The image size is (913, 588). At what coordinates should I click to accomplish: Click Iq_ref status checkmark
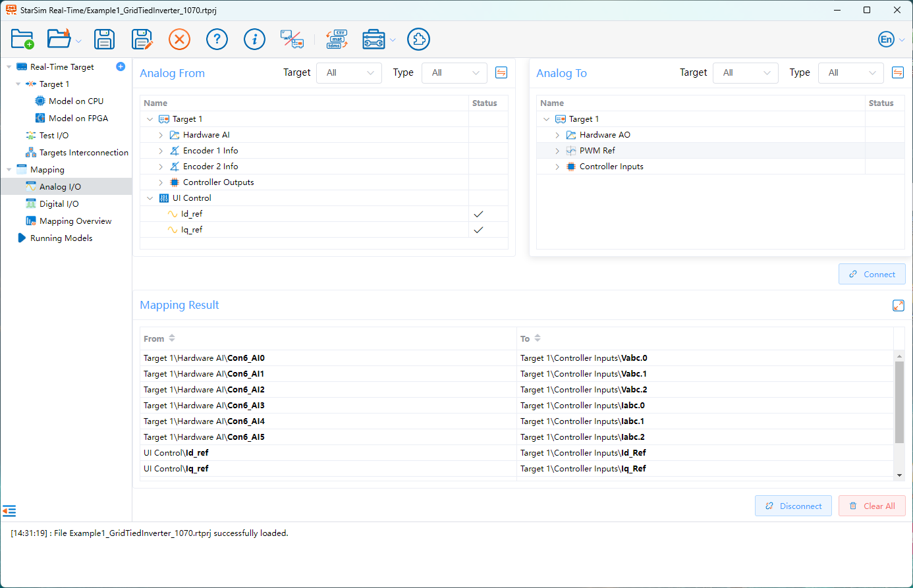[x=479, y=230]
